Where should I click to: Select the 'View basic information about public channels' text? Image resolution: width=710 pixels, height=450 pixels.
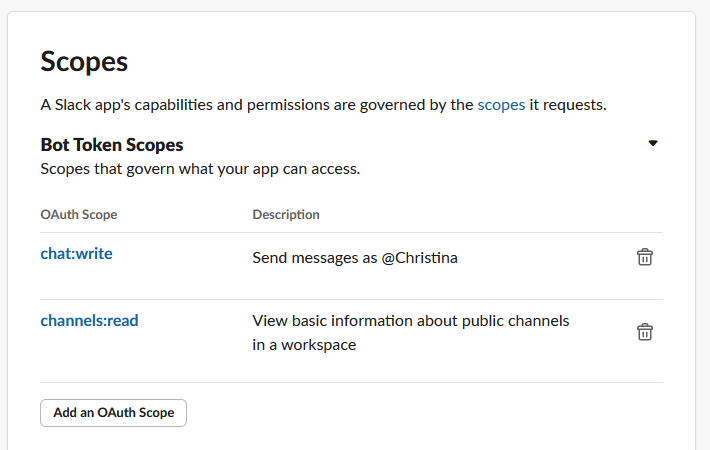[411, 321]
